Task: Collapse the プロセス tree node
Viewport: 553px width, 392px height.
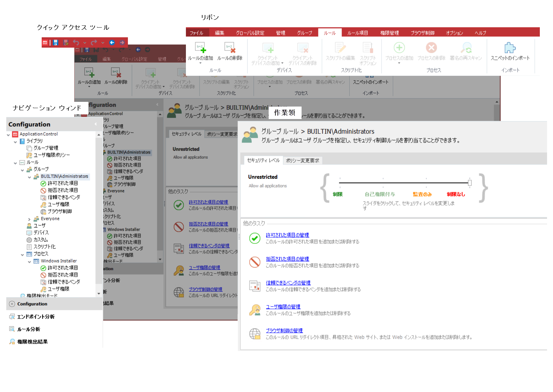Action: (x=22, y=255)
